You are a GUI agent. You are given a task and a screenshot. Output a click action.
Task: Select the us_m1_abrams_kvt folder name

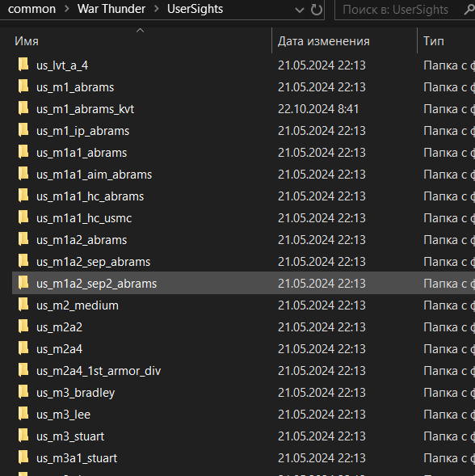coord(86,109)
